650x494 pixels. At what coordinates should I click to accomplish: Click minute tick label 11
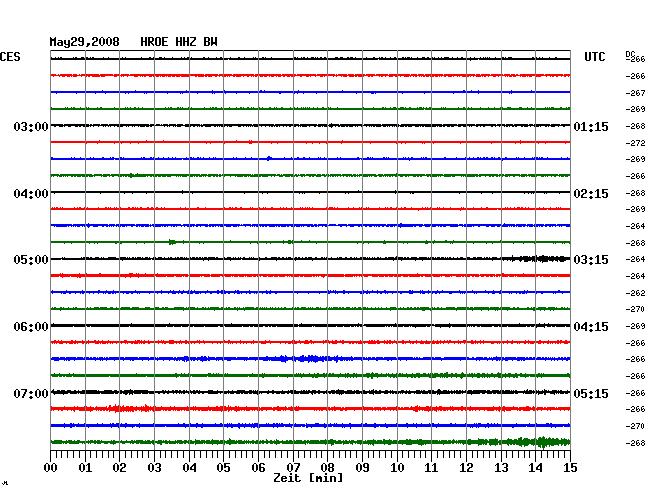point(431,468)
